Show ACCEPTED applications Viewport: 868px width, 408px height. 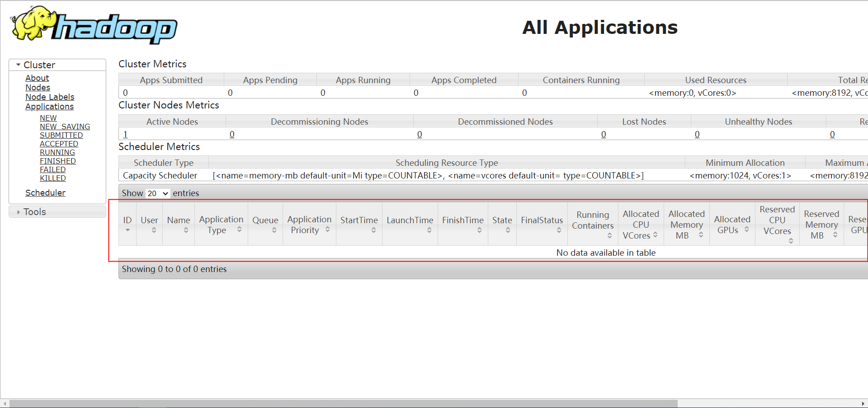tap(59, 144)
